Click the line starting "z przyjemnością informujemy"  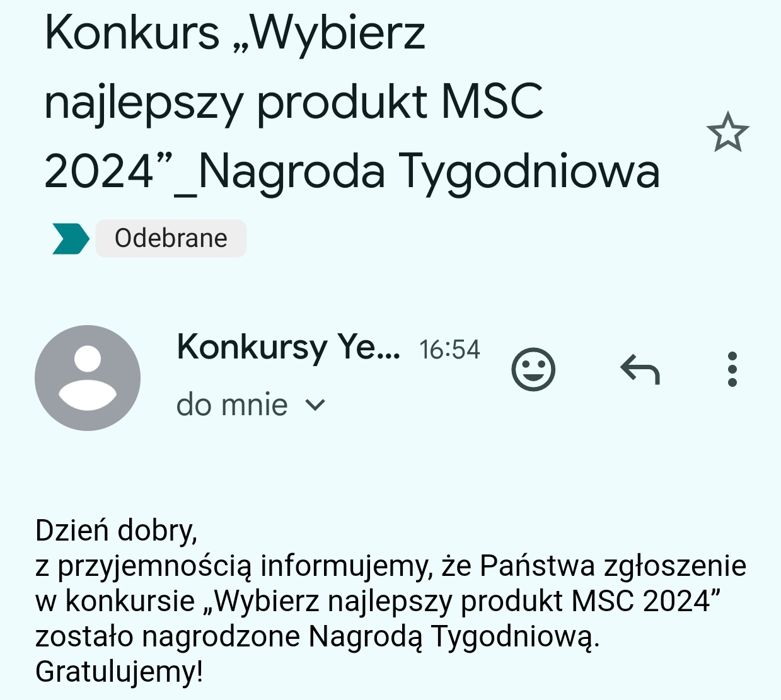tap(390, 566)
